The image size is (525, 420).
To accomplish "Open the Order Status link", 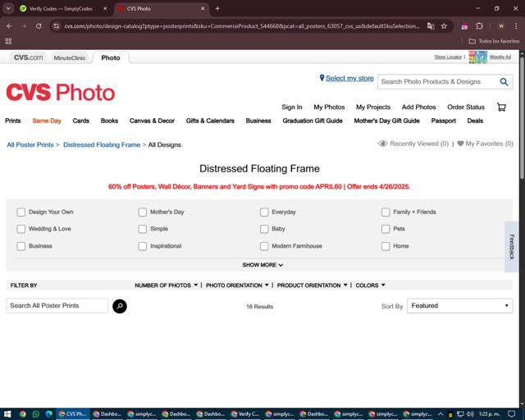I will tap(466, 107).
